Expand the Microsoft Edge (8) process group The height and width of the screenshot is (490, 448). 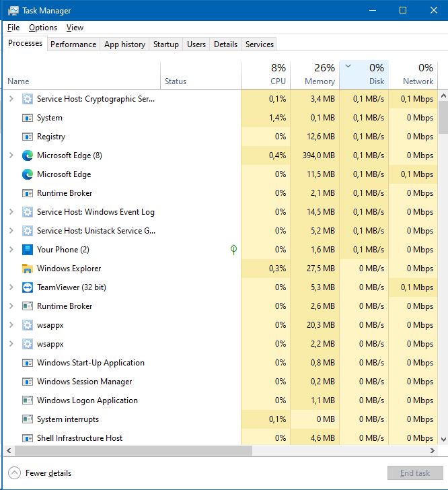(11, 155)
